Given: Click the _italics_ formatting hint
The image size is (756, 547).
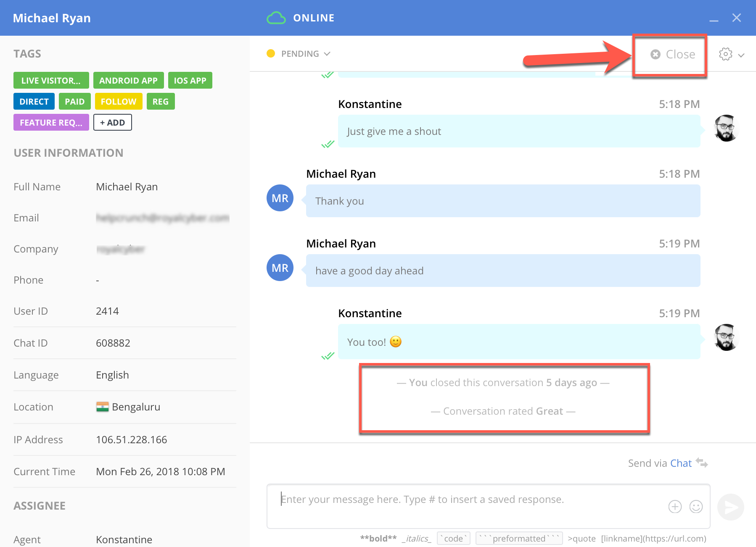Looking at the screenshot, I should coord(417,539).
